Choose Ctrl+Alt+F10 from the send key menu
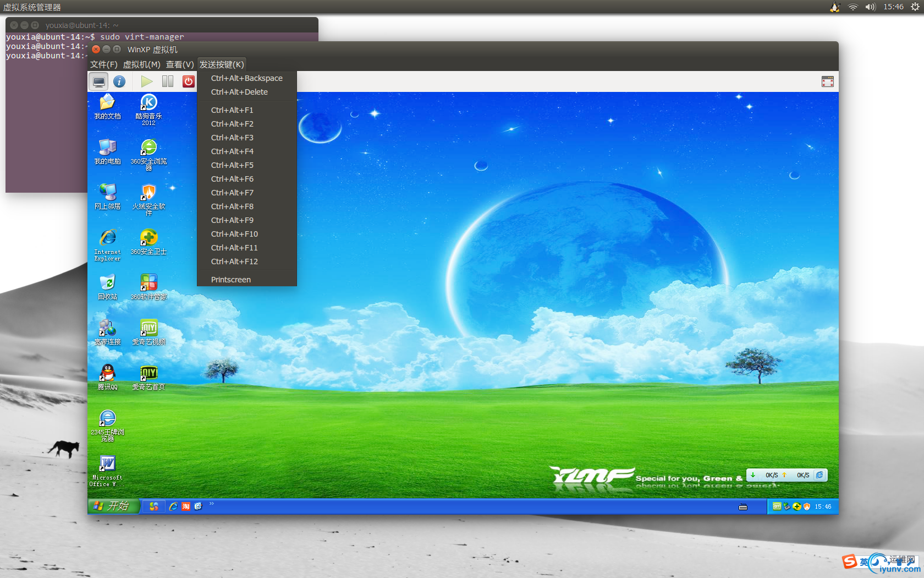The width and height of the screenshot is (924, 578). coord(247,234)
